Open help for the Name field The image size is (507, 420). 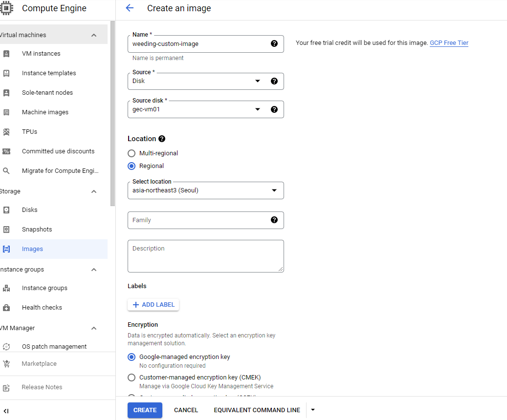pyautogui.click(x=274, y=43)
